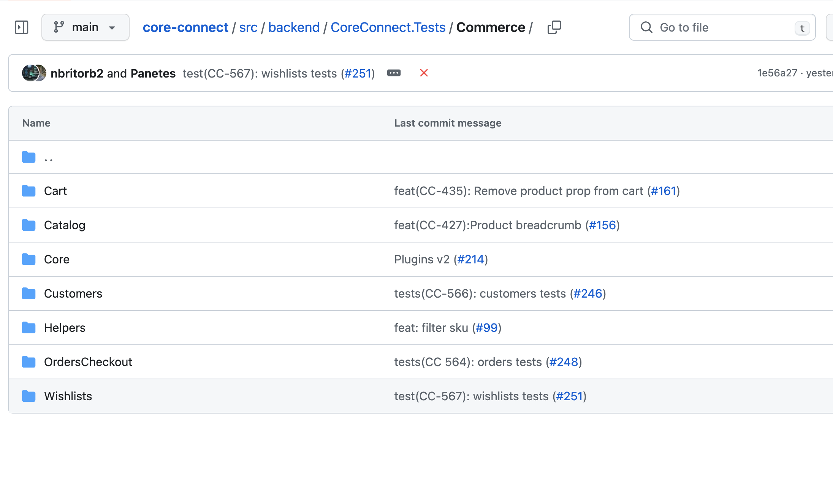This screenshot has height=504, width=833.
Task: Open the OrdersCheckout folder icon
Action: click(29, 362)
